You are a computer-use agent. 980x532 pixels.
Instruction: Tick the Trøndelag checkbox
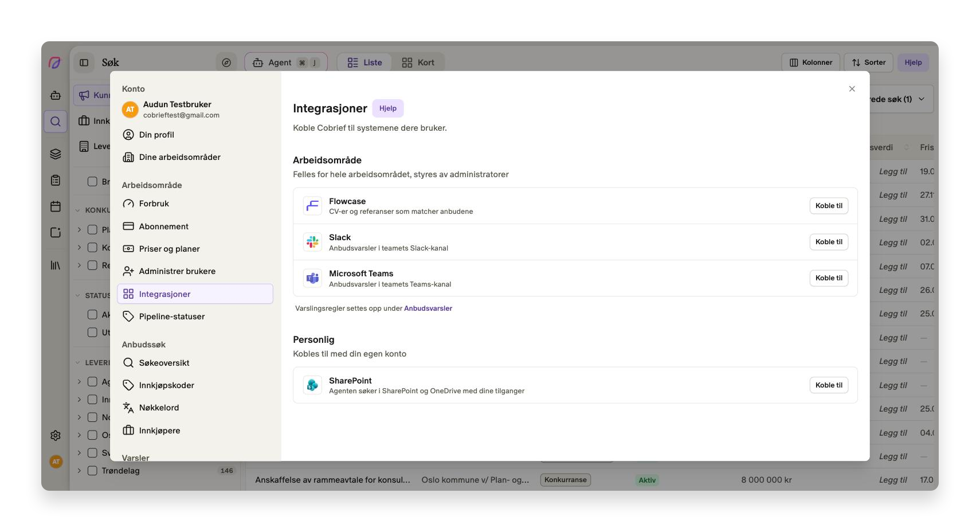tap(92, 471)
